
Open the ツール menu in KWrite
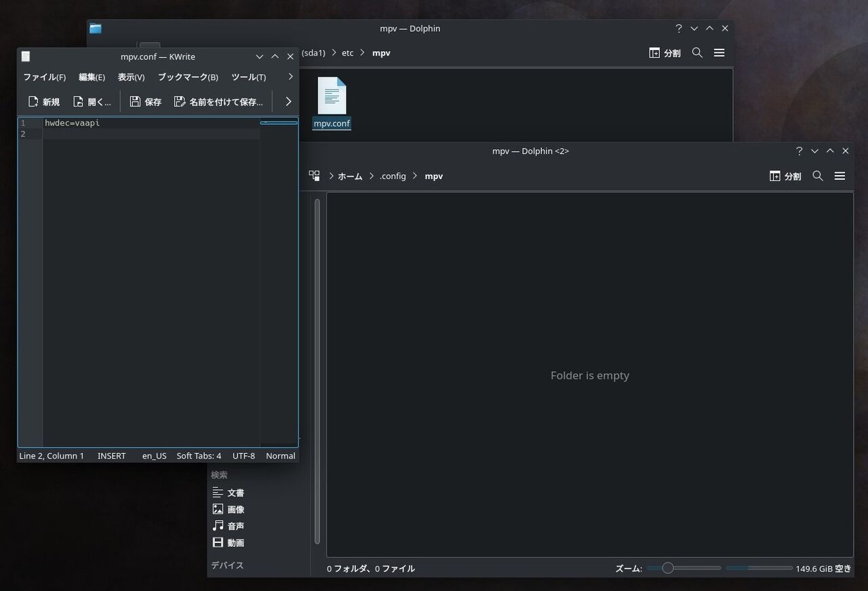point(248,77)
